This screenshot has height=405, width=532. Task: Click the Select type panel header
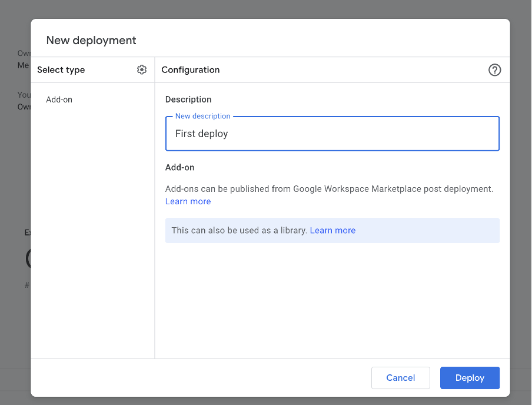tap(61, 69)
